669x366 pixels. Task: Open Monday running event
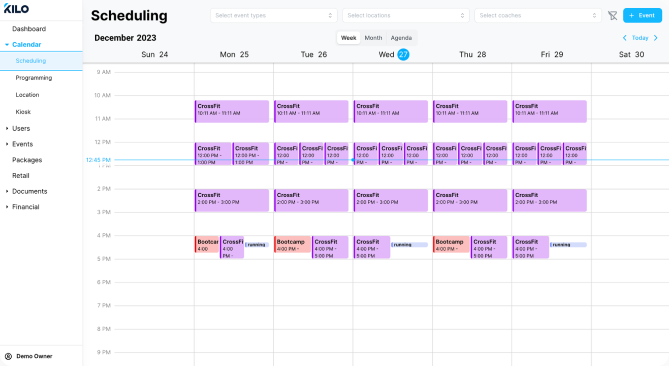click(x=257, y=245)
